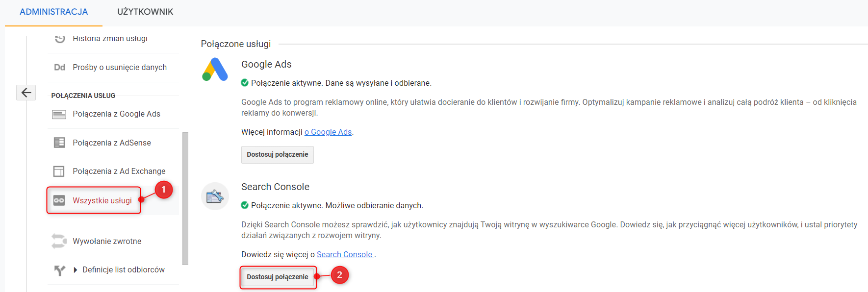The image size is (868, 292).
Task: Click 'Połączenie aktywne. Możliwe odbieranie danych.' text
Action: click(x=337, y=206)
